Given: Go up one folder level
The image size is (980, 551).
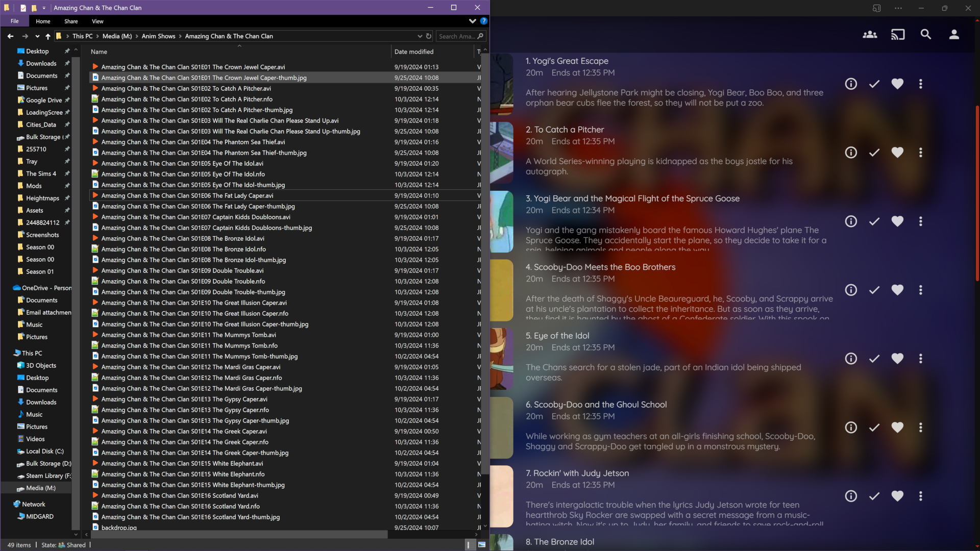Looking at the screenshot, I should [x=48, y=36].
